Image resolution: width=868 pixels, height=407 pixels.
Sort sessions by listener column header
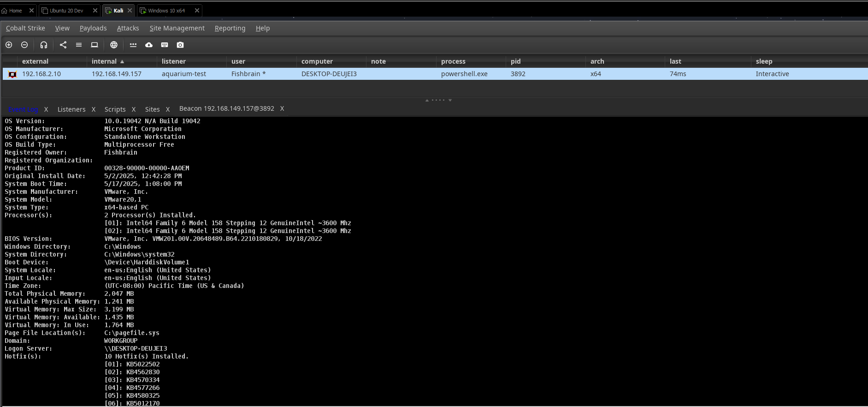pyautogui.click(x=192, y=61)
